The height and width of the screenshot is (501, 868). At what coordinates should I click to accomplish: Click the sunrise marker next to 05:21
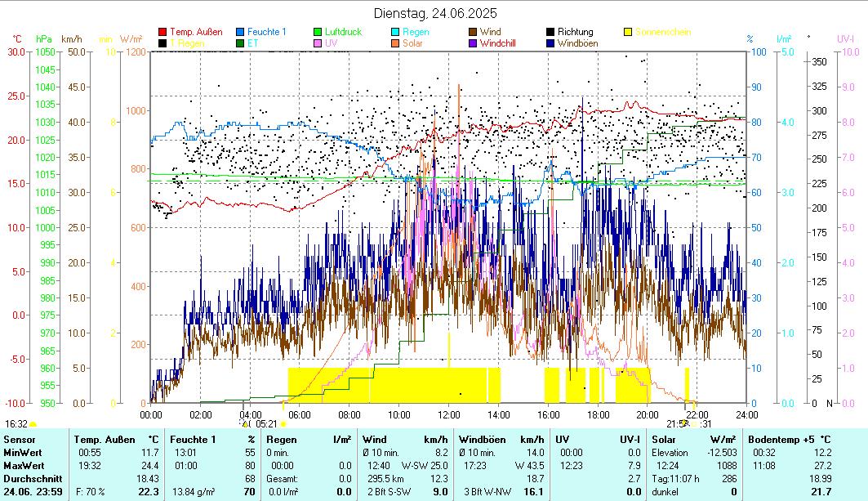[283, 424]
